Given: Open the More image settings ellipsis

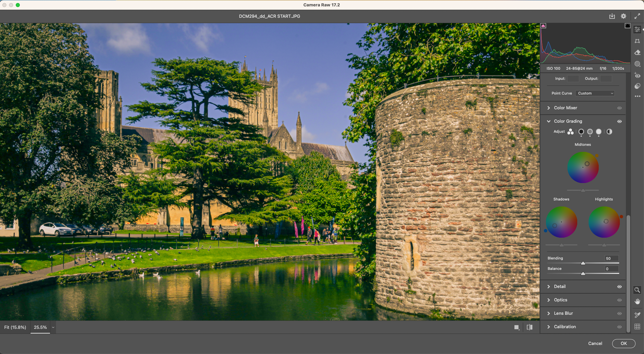Looking at the screenshot, I should click(x=637, y=96).
